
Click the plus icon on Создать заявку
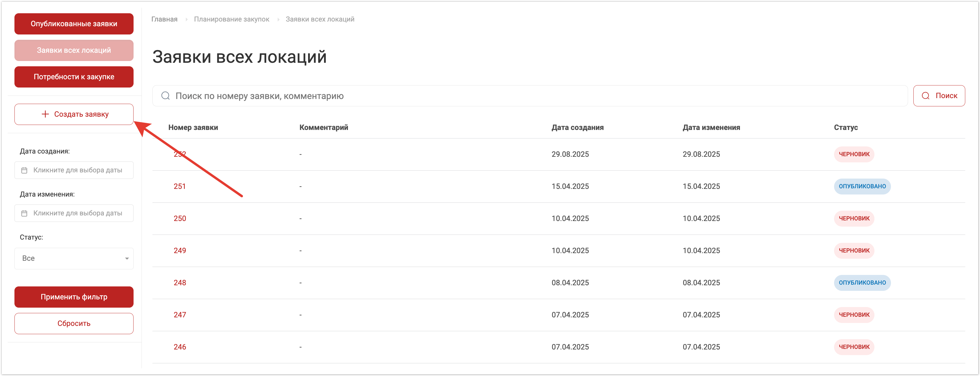45,114
